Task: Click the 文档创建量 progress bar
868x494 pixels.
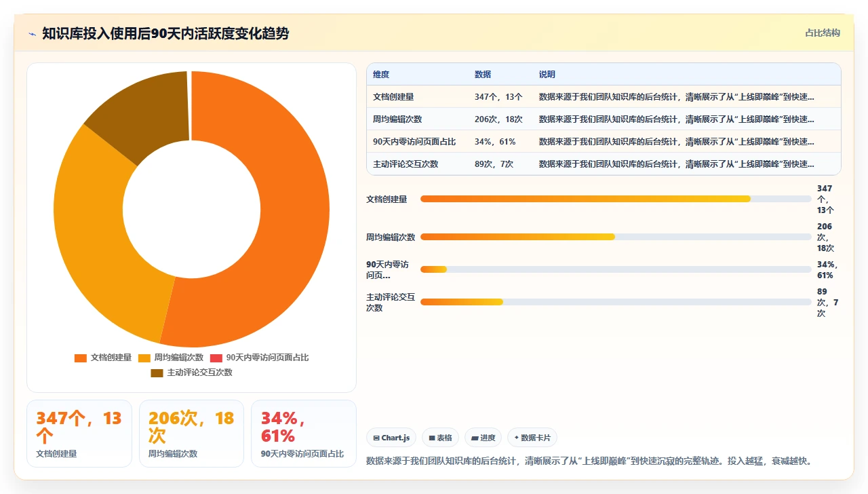Action: point(616,199)
